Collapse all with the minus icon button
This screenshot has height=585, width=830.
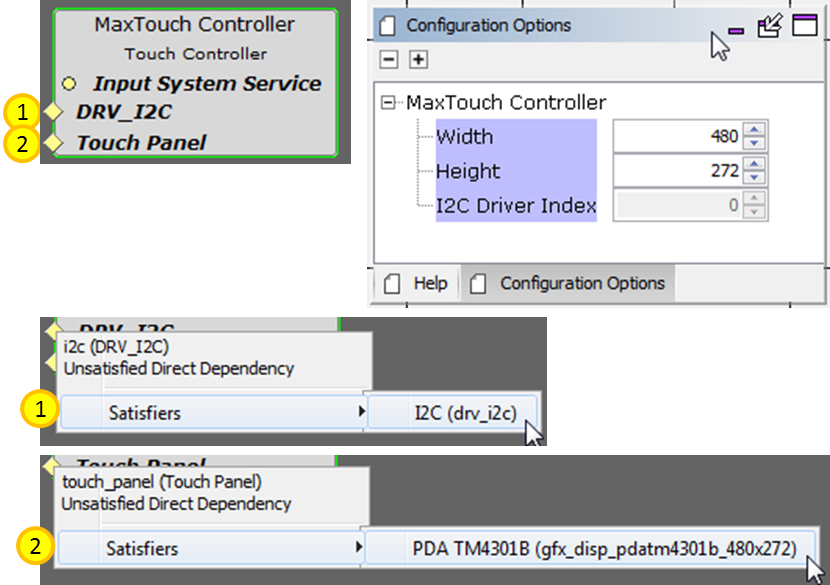(389, 59)
